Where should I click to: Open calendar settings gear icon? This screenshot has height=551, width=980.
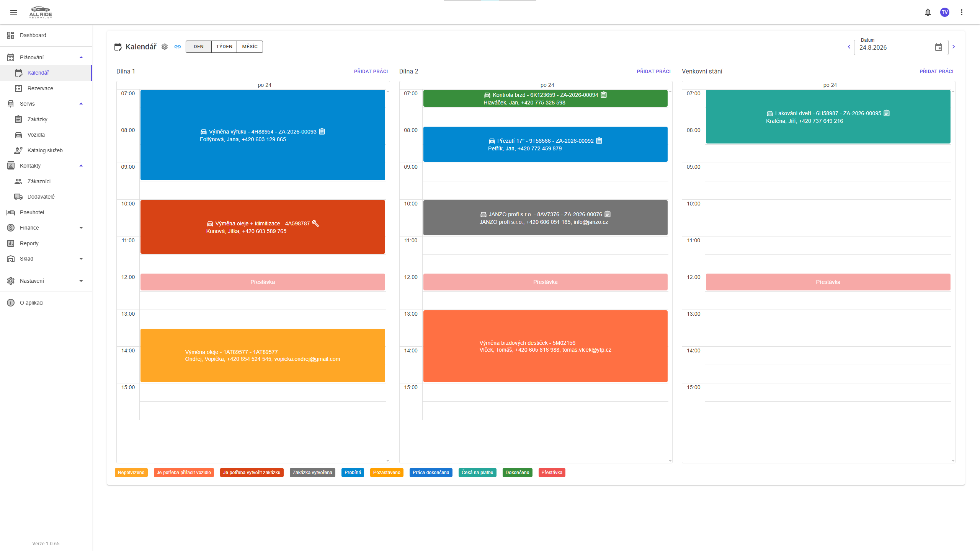pyautogui.click(x=165, y=47)
